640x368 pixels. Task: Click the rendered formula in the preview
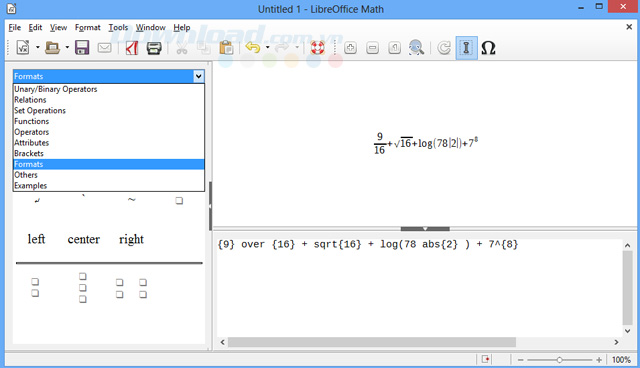pos(425,144)
